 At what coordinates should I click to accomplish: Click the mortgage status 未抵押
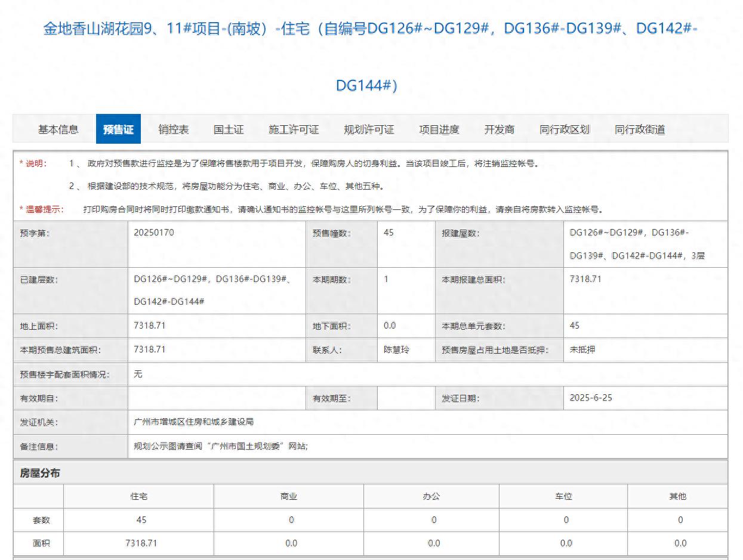point(582,350)
